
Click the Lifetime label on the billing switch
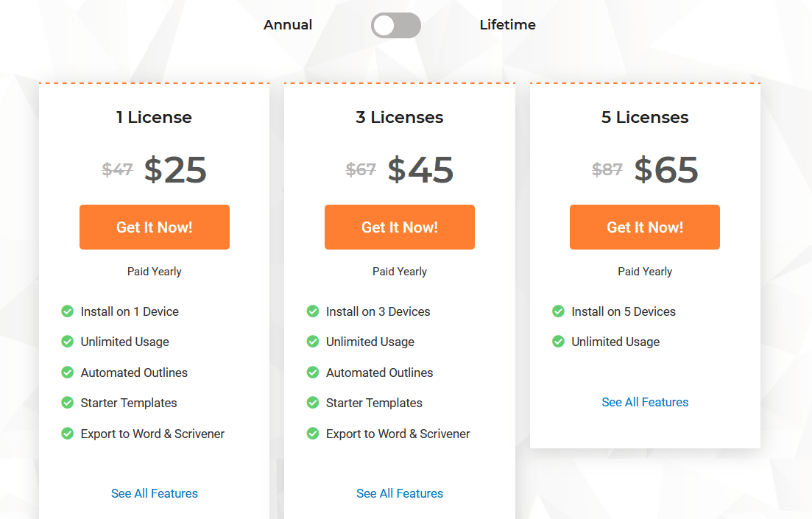[x=507, y=25]
